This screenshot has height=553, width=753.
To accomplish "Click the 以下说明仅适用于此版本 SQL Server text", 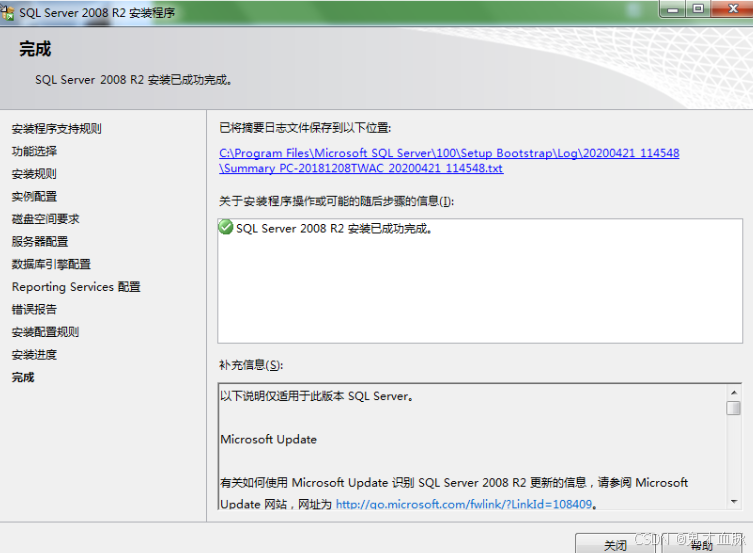I will pos(316,396).
